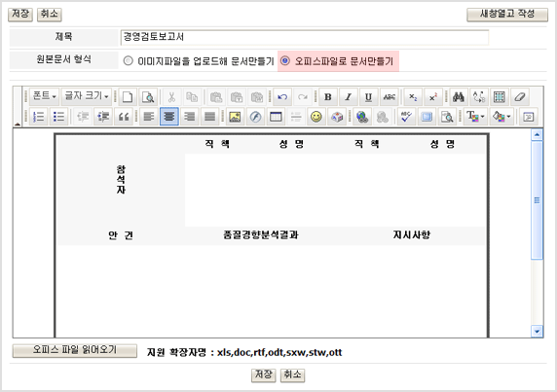Click the eraser remove format icon
557x392 pixels.
(x=520, y=97)
